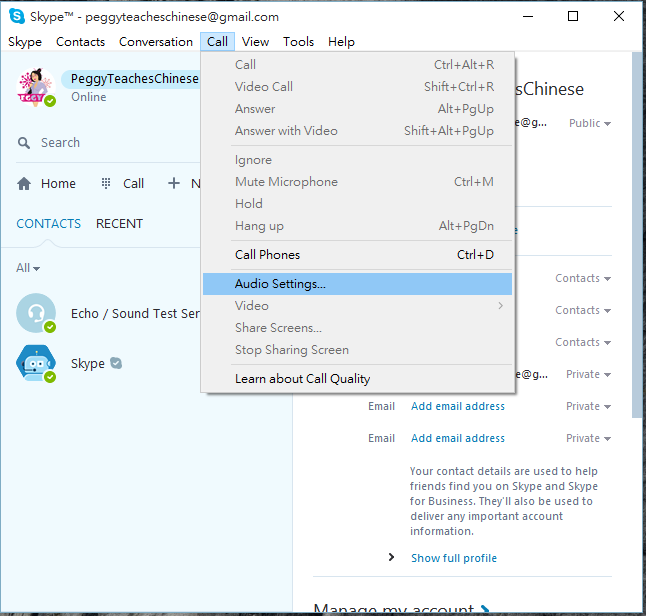The width and height of the screenshot is (646, 616).
Task: Open the Skype menu
Action: pos(25,42)
